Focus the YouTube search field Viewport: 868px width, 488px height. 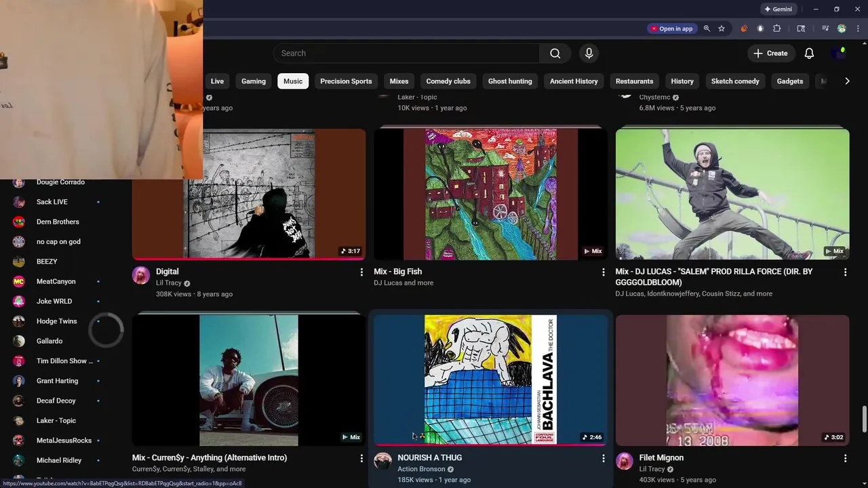407,54
